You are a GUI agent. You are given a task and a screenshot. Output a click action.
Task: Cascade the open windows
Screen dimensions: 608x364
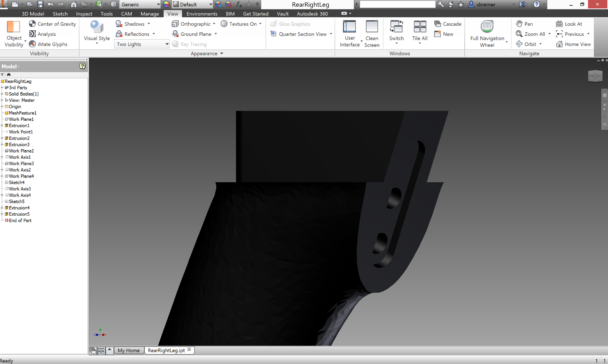coord(448,24)
